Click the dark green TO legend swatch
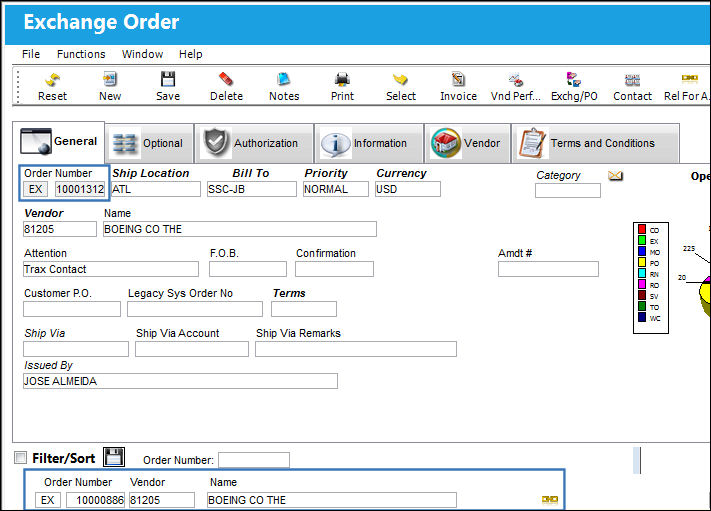 point(642,306)
